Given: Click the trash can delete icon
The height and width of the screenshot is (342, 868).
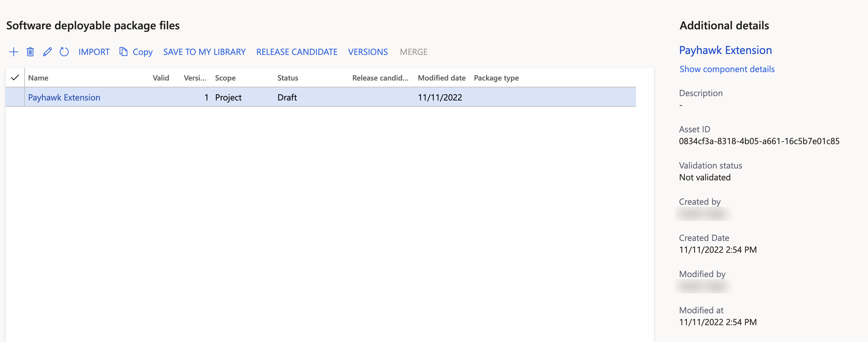Looking at the screenshot, I should click(x=30, y=52).
